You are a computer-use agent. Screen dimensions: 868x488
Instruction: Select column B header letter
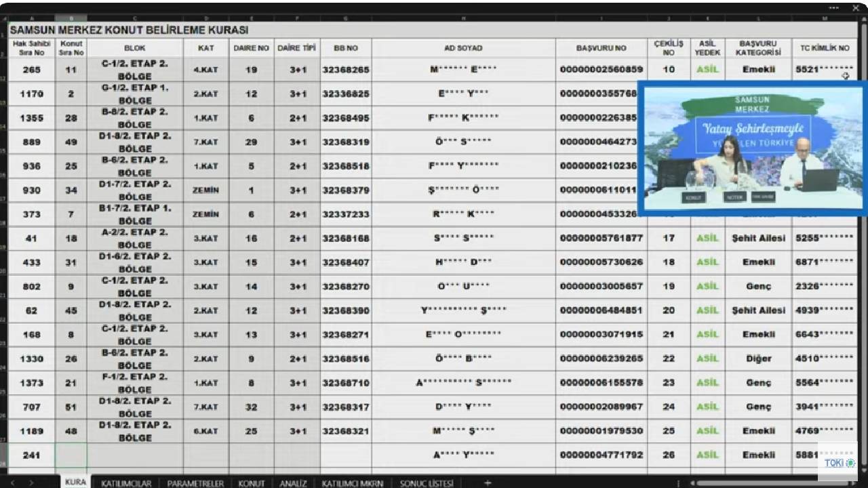[x=71, y=18]
